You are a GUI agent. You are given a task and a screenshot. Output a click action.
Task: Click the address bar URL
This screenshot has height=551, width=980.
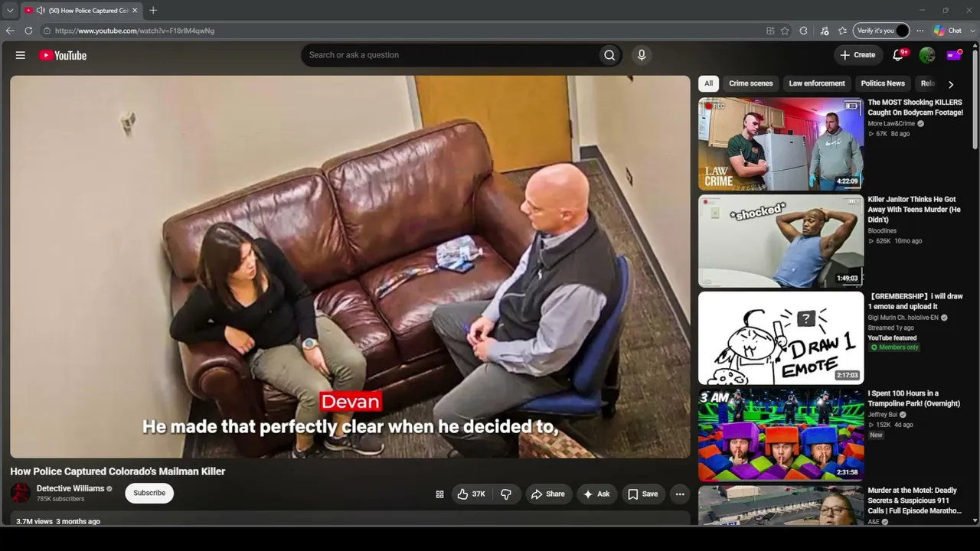[x=135, y=31]
